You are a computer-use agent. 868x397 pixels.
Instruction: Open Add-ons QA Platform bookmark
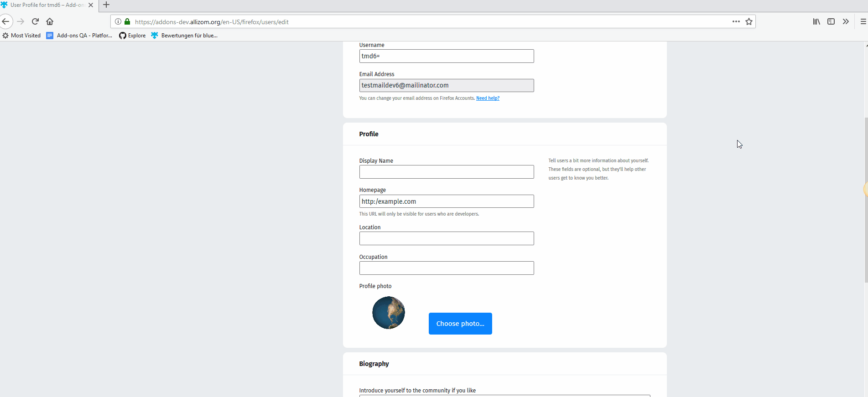79,36
